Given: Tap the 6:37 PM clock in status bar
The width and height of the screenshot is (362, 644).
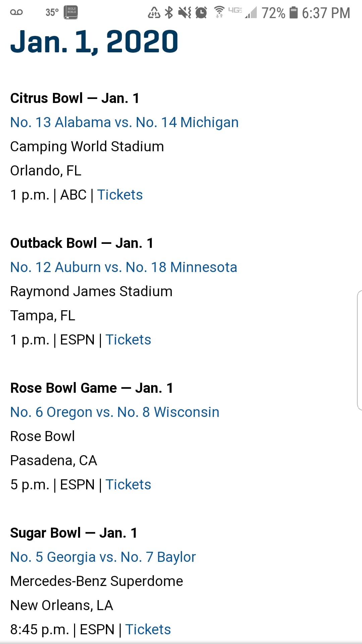Looking at the screenshot, I should pos(326,13).
